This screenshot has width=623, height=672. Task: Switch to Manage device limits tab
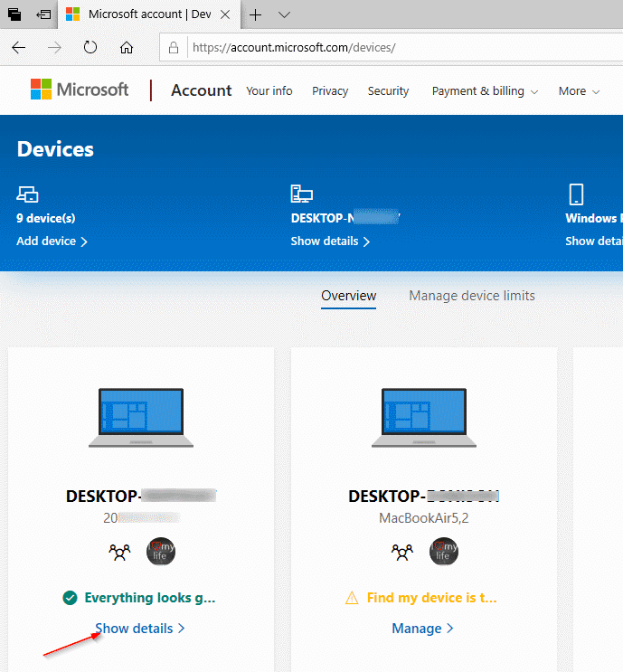pos(472,296)
